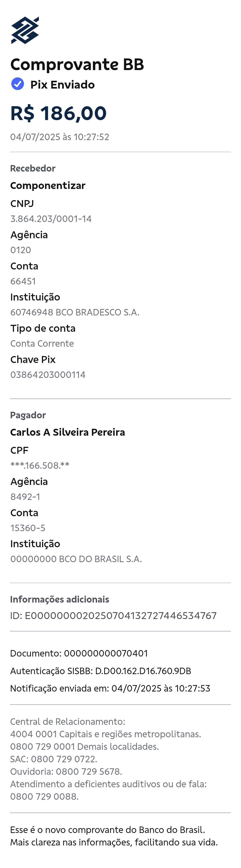Select the Pix transaction ID starting with E0000
The image size is (241, 868).
[x=120, y=616]
